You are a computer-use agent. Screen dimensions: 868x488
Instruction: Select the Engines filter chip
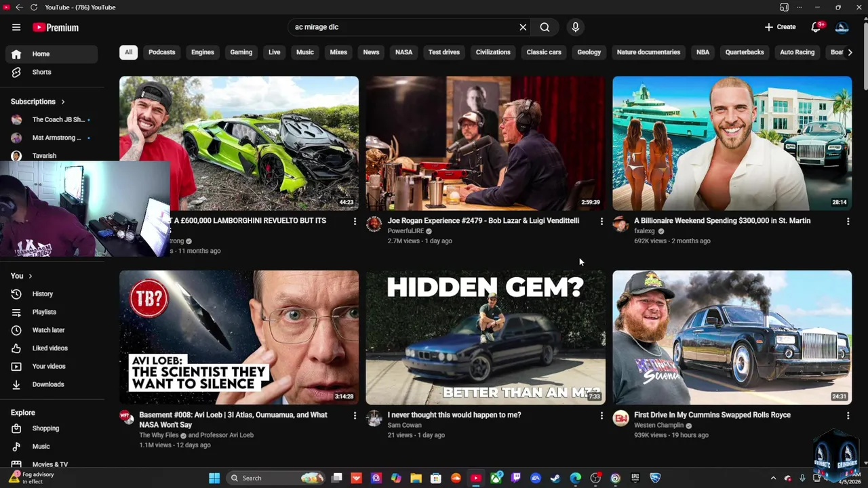click(202, 52)
